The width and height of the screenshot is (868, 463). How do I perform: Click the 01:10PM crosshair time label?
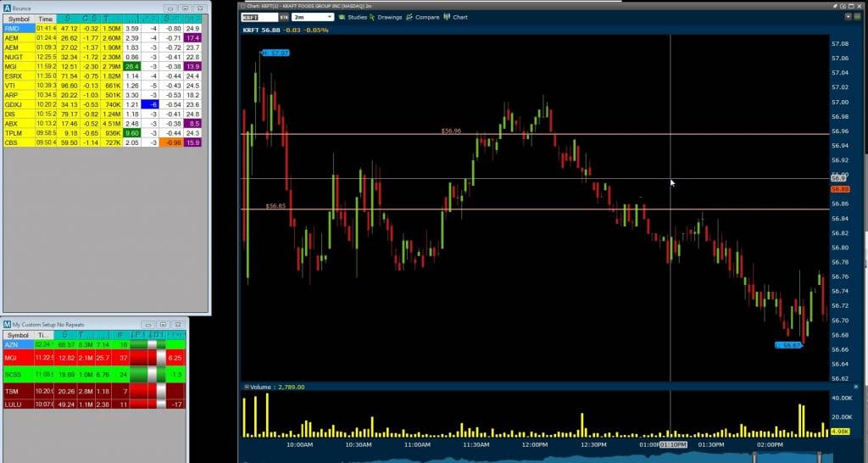tap(673, 444)
